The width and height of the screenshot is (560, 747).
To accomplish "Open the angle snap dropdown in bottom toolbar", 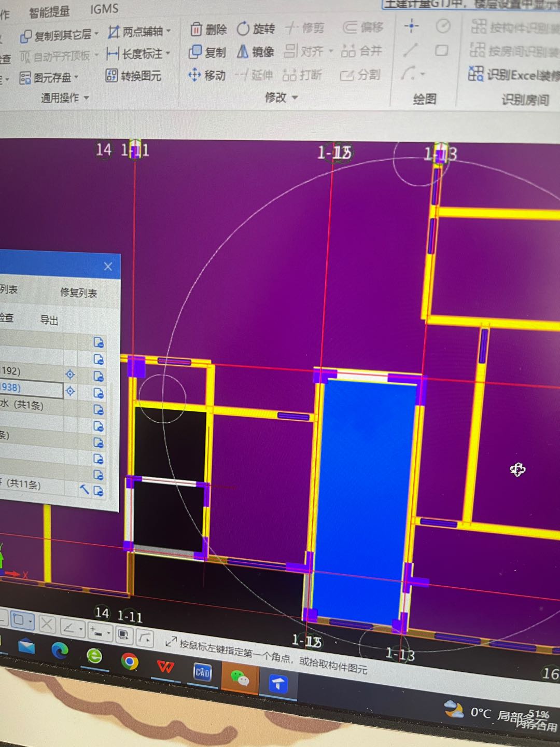I will (x=81, y=629).
